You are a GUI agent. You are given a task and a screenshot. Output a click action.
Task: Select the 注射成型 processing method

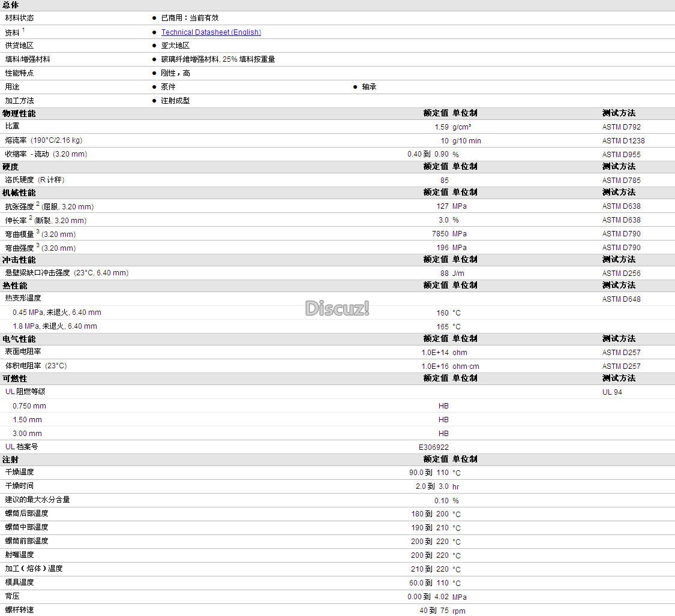175,101
